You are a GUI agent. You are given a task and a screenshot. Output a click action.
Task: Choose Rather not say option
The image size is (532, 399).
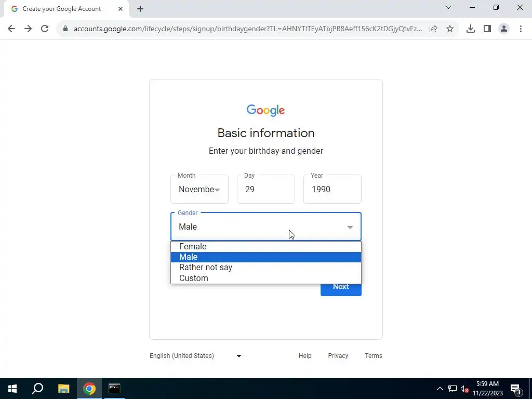[266, 268]
